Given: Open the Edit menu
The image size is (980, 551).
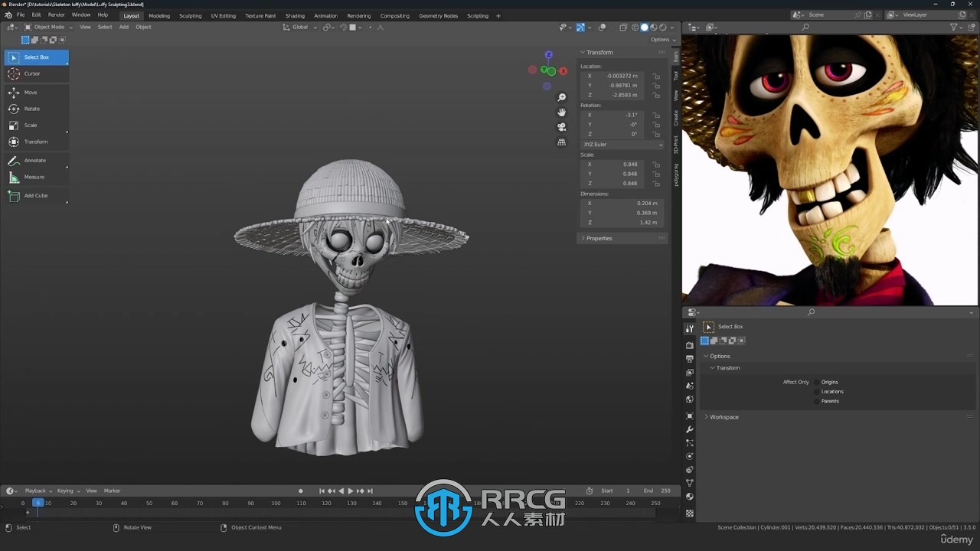Looking at the screenshot, I should point(36,15).
